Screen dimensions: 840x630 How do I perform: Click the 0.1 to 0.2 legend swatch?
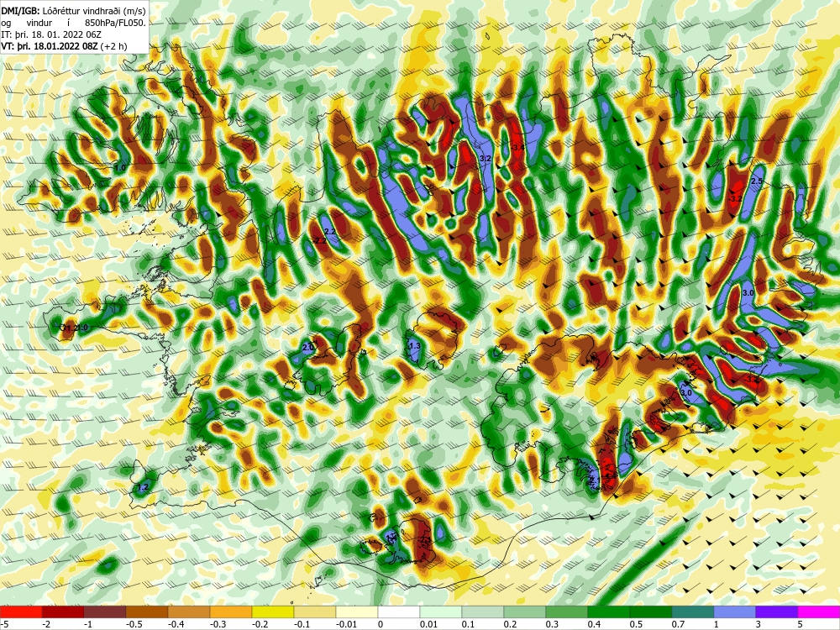coord(483,612)
